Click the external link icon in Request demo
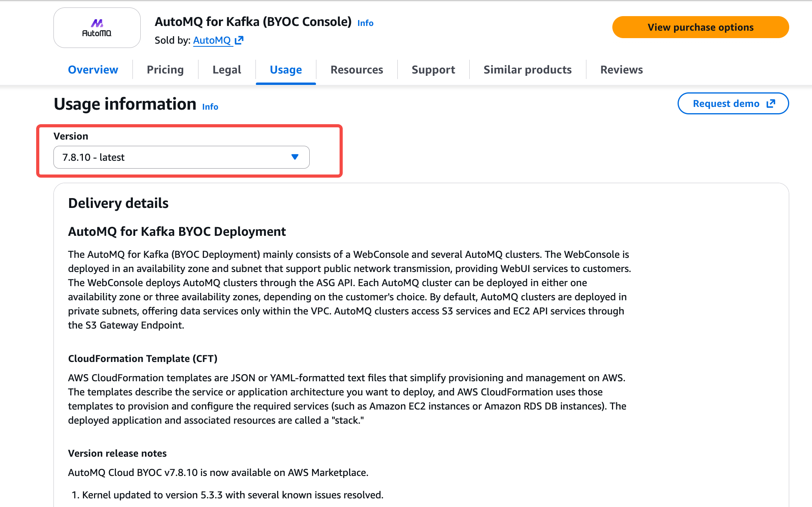The height and width of the screenshot is (507, 812). click(771, 103)
